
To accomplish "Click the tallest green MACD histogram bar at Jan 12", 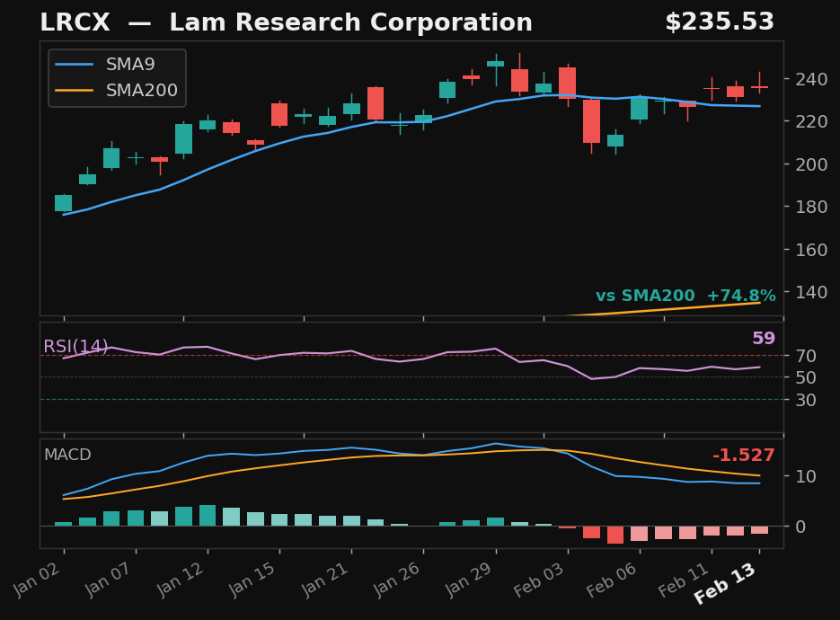I will 208,516.
